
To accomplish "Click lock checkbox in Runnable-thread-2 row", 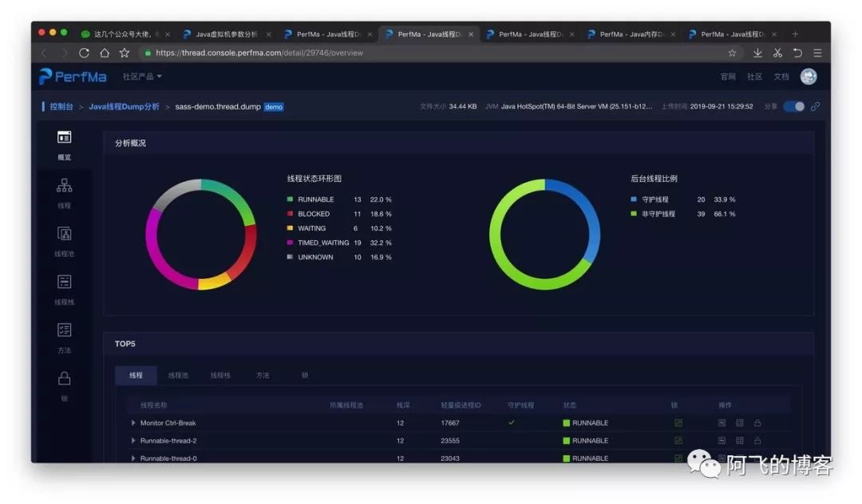I will pyautogui.click(x=678, y=440).
